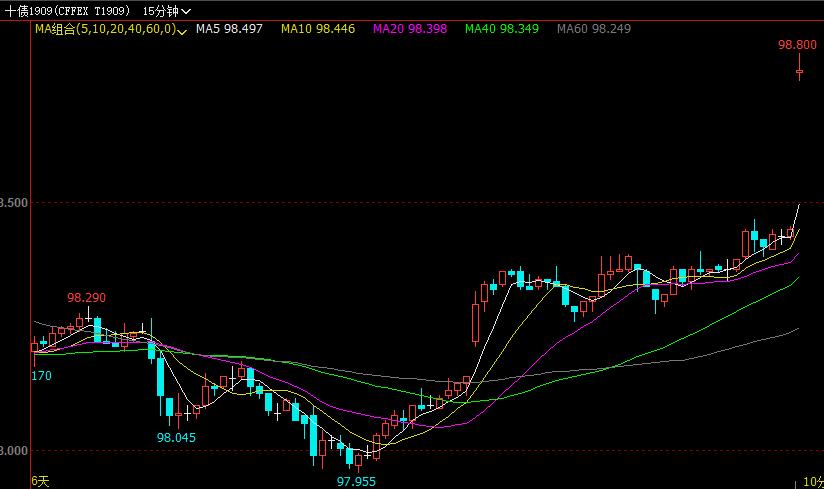
Task: Select the green MA40 98.349 legend
Action: tap(501, 29)
